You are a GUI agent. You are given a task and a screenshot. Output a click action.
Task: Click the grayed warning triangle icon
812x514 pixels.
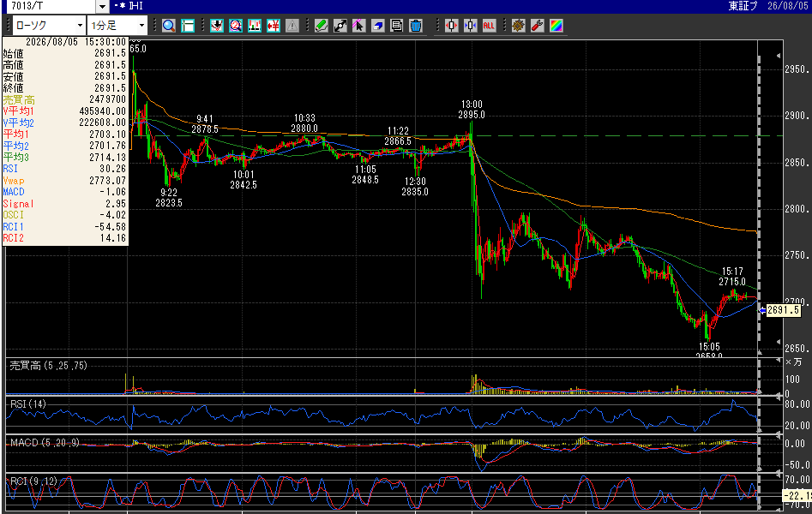(x=292, y=26)
